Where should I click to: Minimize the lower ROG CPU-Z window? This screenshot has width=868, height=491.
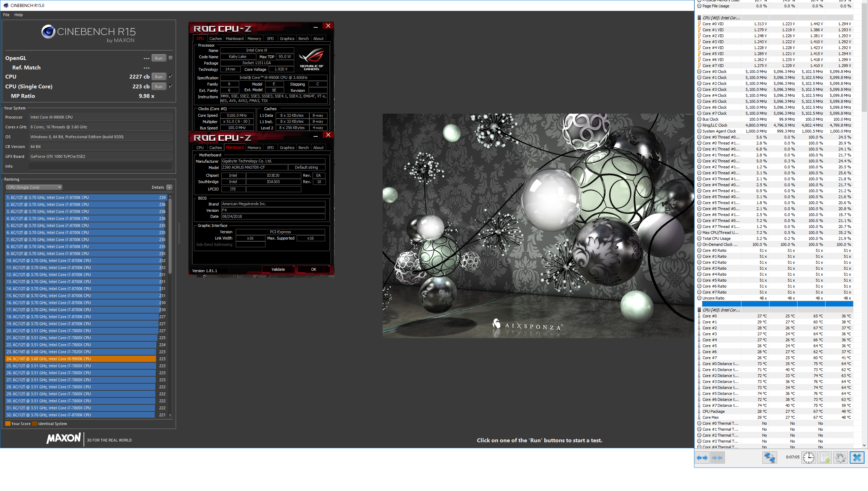(316, 136)
